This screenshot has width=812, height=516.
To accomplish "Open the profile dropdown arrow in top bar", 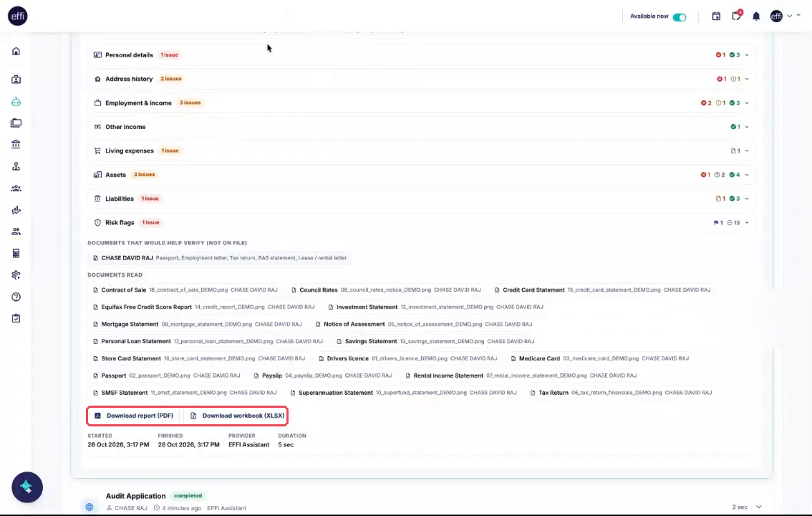I will 790,16.
